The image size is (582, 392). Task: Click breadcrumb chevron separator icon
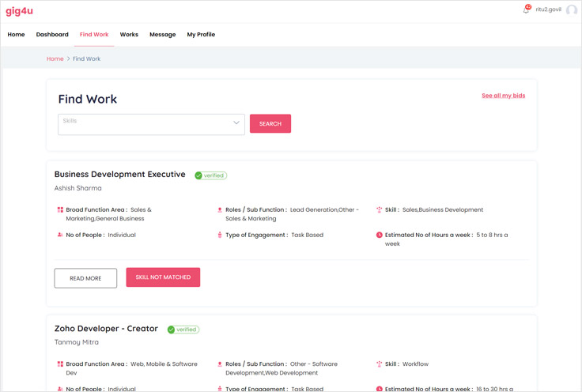[x=68, y=58]
